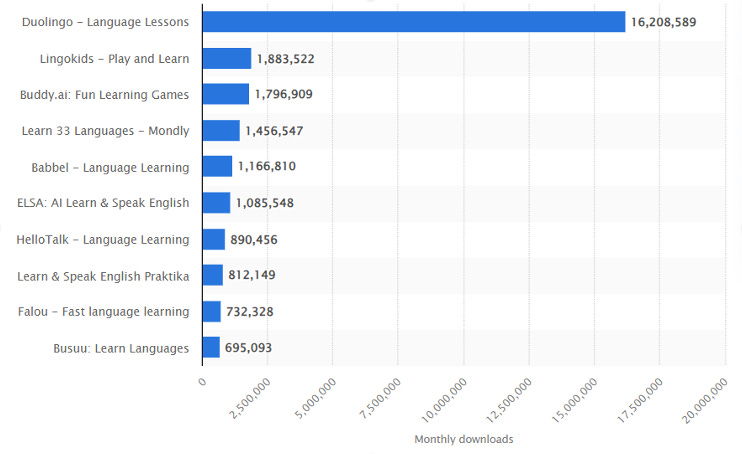
Task: Click the Falou – Fast language learning bar
Action: 212,312
